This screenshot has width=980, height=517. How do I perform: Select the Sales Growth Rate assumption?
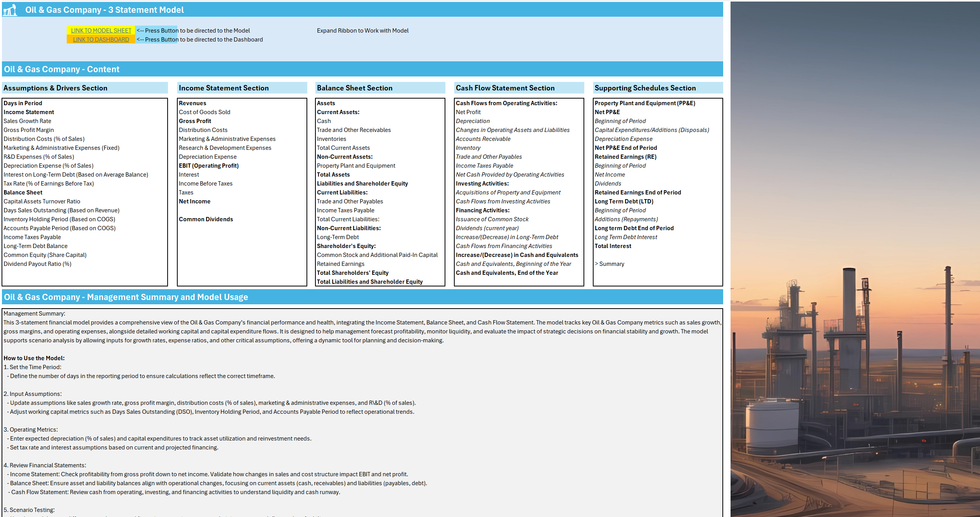(x=27, y=121)
